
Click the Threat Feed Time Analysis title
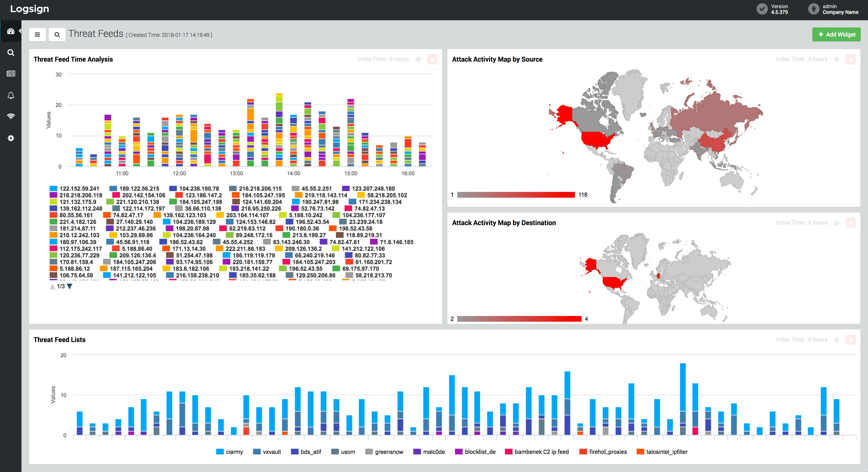[x=73, y=59]
